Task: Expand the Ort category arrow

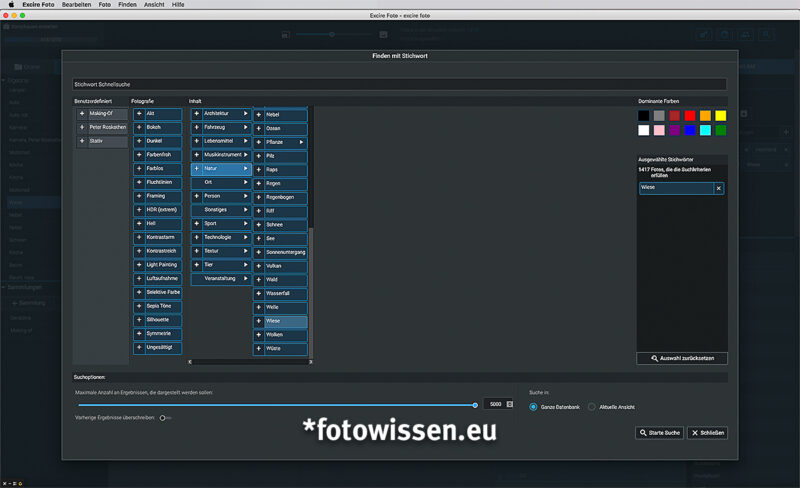Action: 245,182
